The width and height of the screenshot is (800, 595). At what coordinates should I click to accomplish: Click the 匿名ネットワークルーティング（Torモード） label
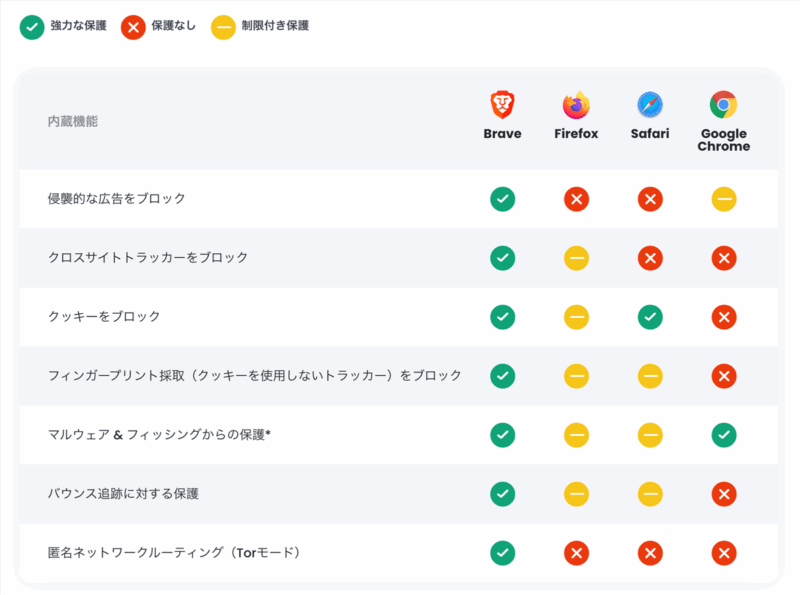tap(175, 552)
